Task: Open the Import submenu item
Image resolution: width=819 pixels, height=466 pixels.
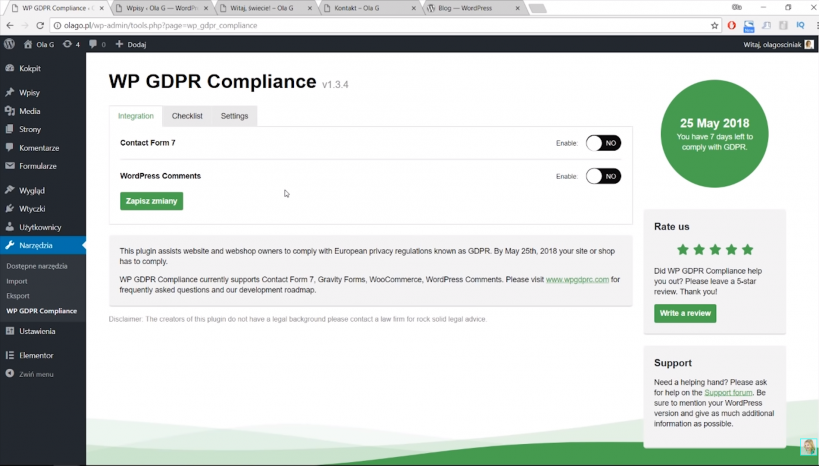Action: point(17,281)
